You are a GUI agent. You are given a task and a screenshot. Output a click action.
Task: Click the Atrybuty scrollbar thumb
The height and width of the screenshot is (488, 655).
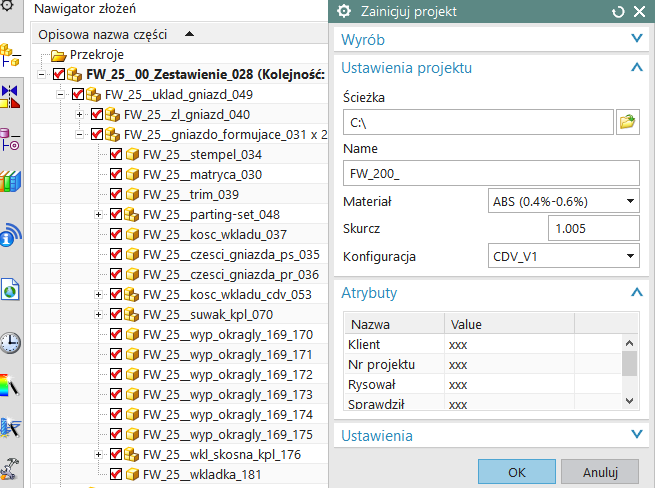[630, 363]
